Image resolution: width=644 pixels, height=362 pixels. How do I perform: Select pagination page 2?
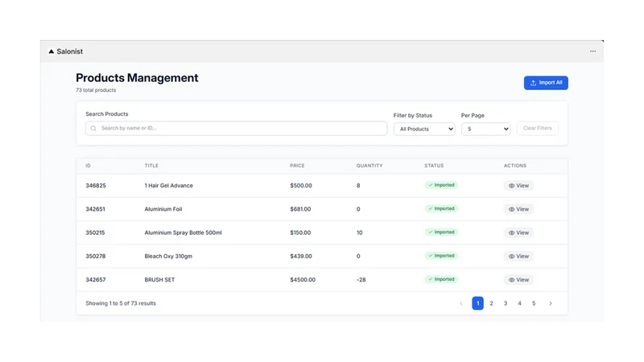coord(491,303)
